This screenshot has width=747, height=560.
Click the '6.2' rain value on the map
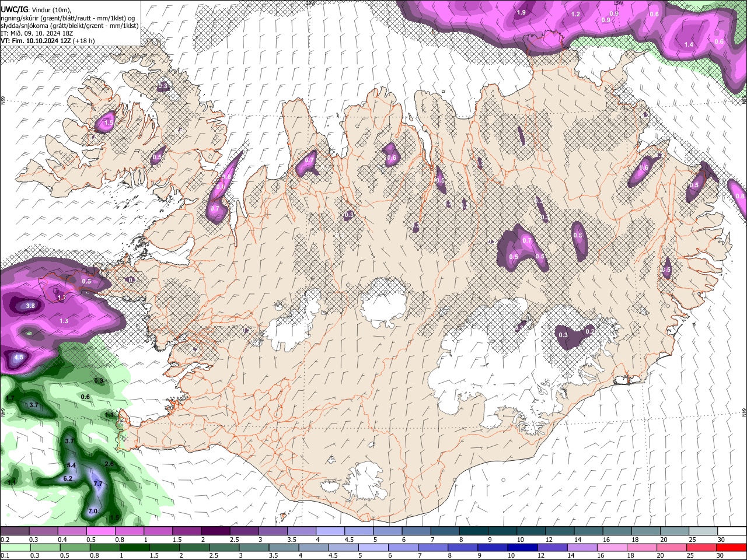pyautogui.click(x=67, y=478)
